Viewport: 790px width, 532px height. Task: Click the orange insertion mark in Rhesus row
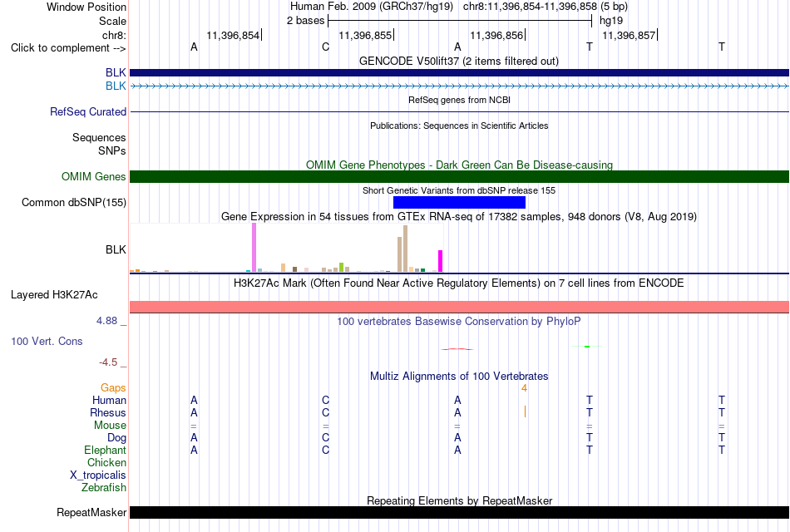pos(525,412)
